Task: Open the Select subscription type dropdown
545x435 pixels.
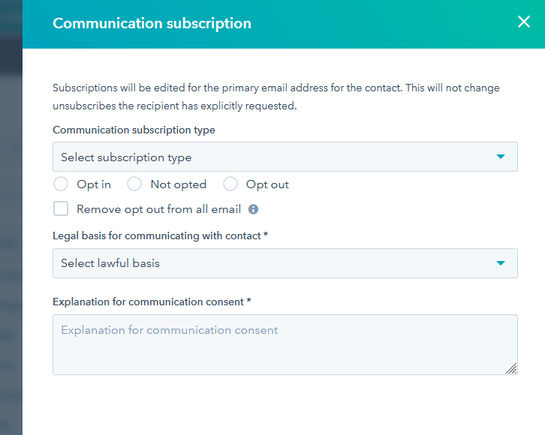Action: [285, 157]
